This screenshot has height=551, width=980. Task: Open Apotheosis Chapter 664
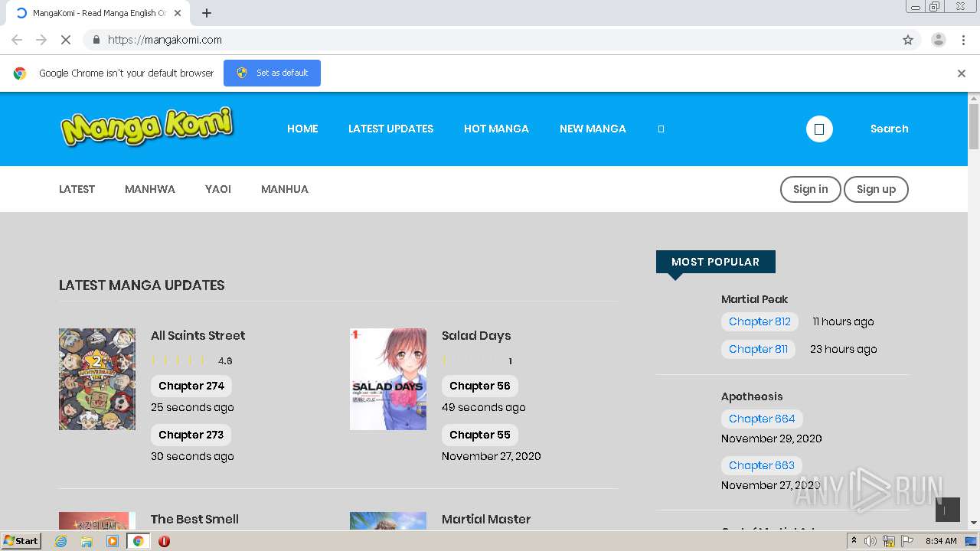[762, 419]
